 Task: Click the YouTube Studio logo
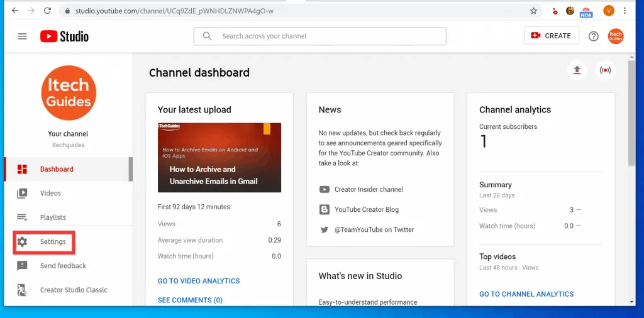point(65,36)
